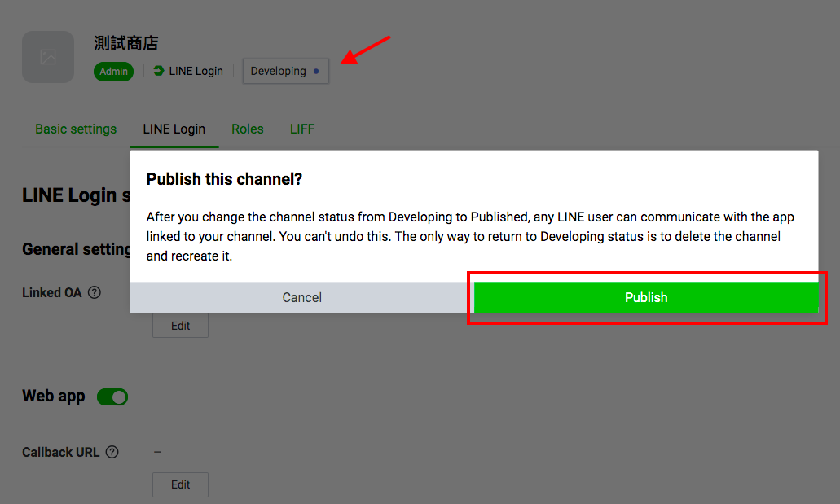
Task: Toggle the Web app switch
Action: point(112,397)
